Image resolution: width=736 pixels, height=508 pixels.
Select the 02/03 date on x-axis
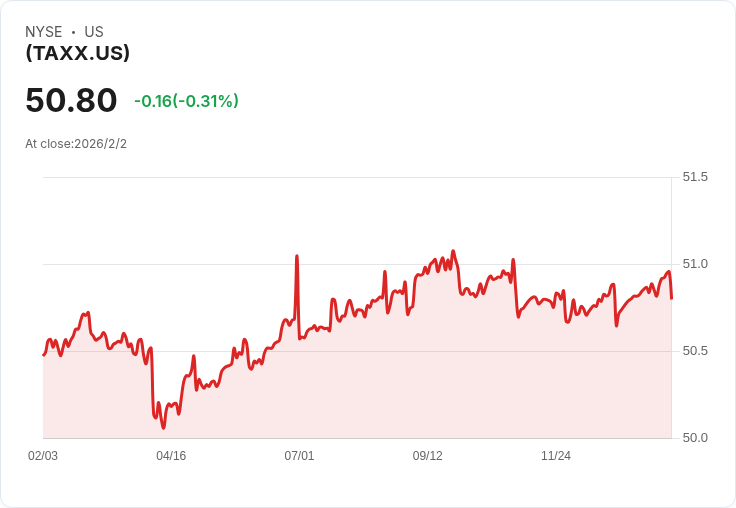click(43, 456)
